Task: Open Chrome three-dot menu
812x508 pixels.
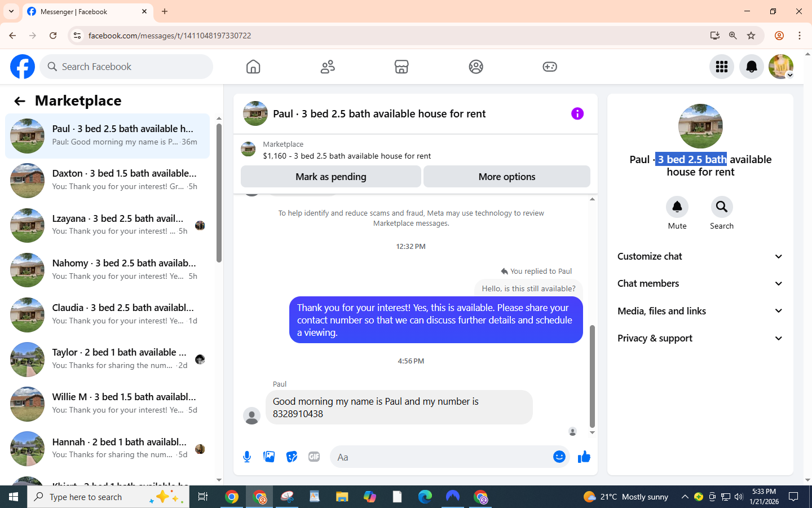Action: point(800,36)
